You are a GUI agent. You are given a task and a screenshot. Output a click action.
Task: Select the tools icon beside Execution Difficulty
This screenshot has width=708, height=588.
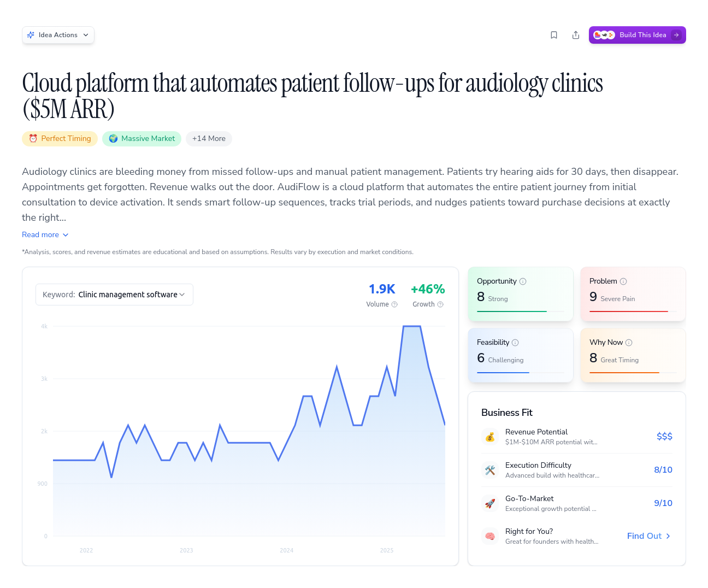coord(490,470)
